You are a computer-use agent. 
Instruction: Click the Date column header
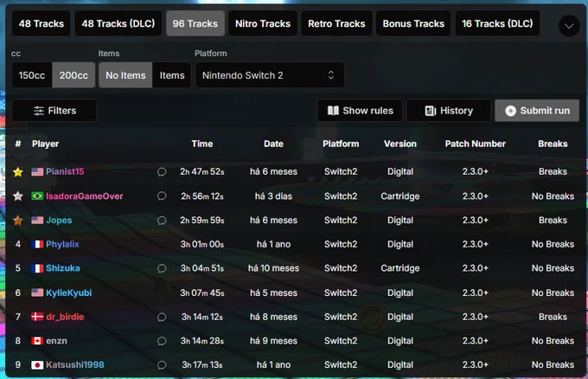[273, 144]
